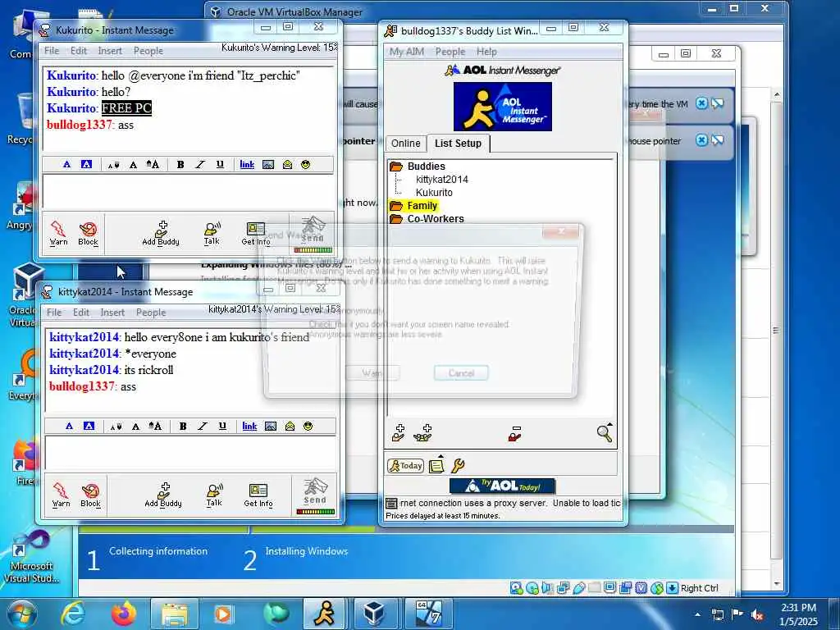Open Internet Explorer from taskbar
The height and width of the screenshot is (630, 840).
[73, 614]
